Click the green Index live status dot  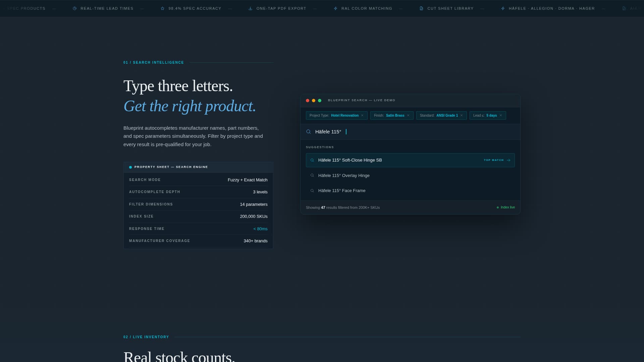pos(498,207)
